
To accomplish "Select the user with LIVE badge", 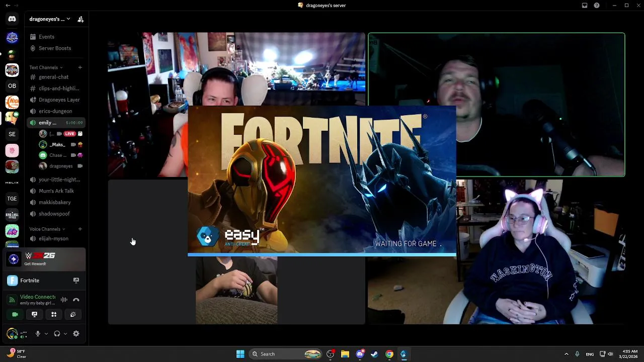I will (x=61, y=134).
